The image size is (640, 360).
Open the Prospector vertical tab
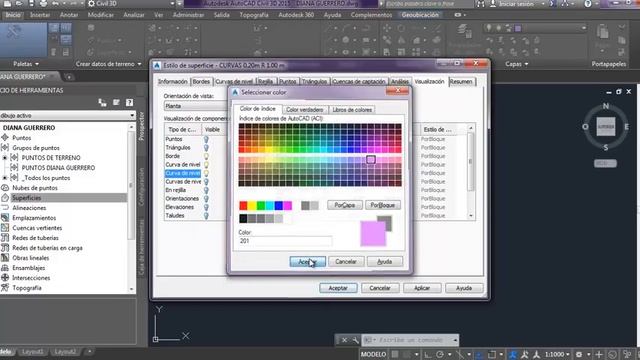[x=142, y=126]
